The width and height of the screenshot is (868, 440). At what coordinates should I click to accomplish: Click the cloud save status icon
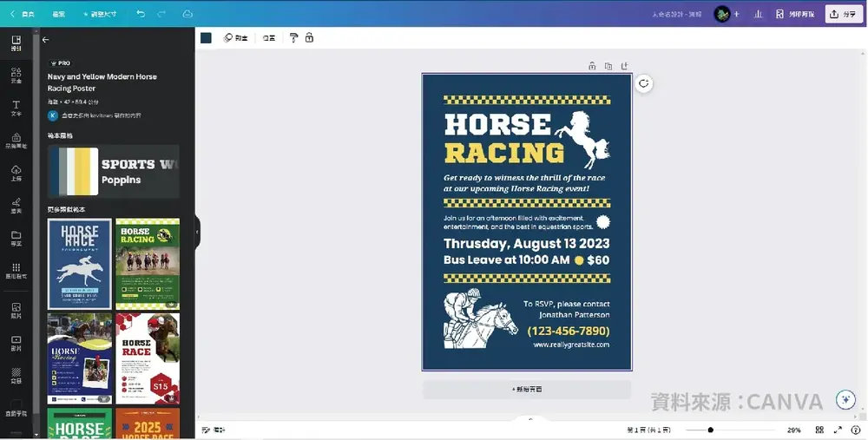187,14
